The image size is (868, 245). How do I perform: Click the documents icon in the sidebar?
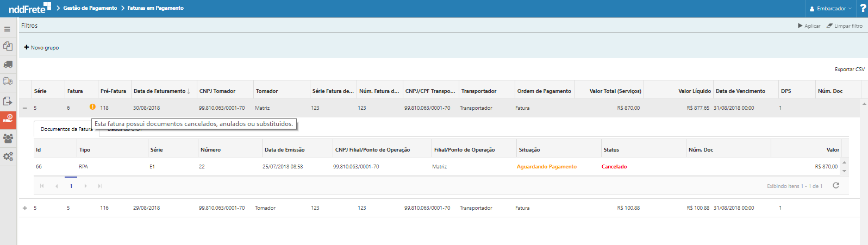pyautogui.click(x=8, y=47)
